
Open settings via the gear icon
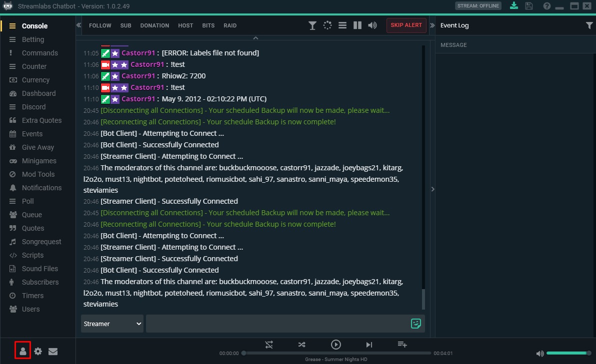[38, 351]
